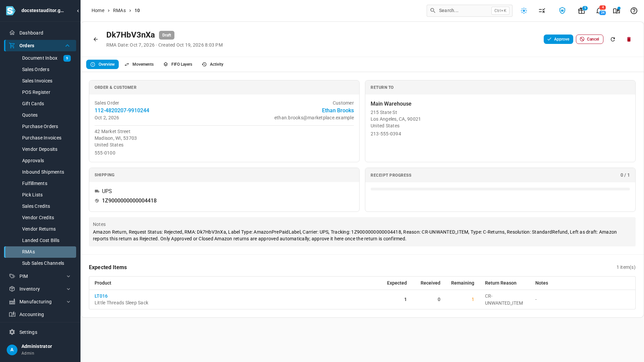
Task: Open the documentation book icon
Action: (x=616, y=11)
